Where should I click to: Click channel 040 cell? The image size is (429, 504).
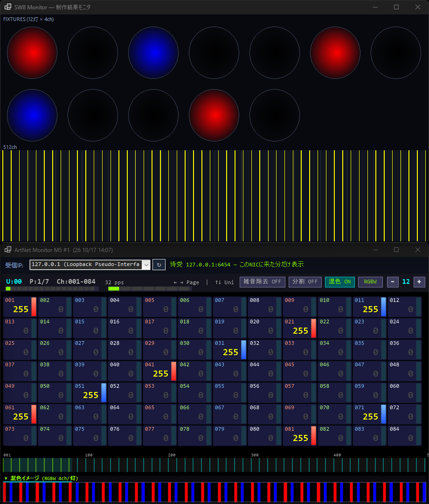(x=125, y=371)
